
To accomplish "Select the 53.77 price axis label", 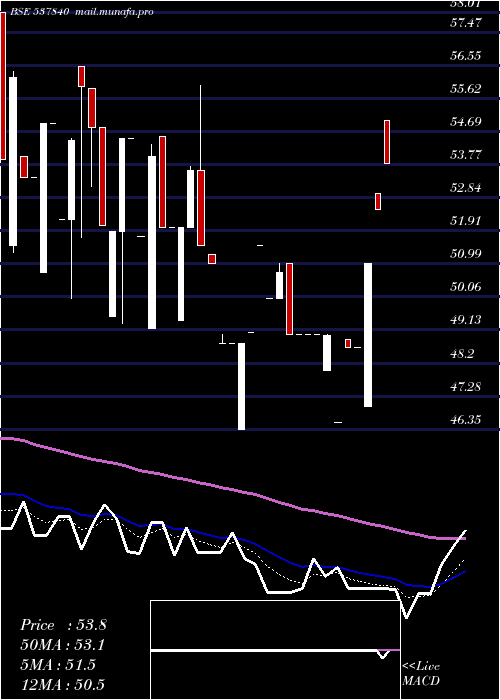I will point(466,155).
